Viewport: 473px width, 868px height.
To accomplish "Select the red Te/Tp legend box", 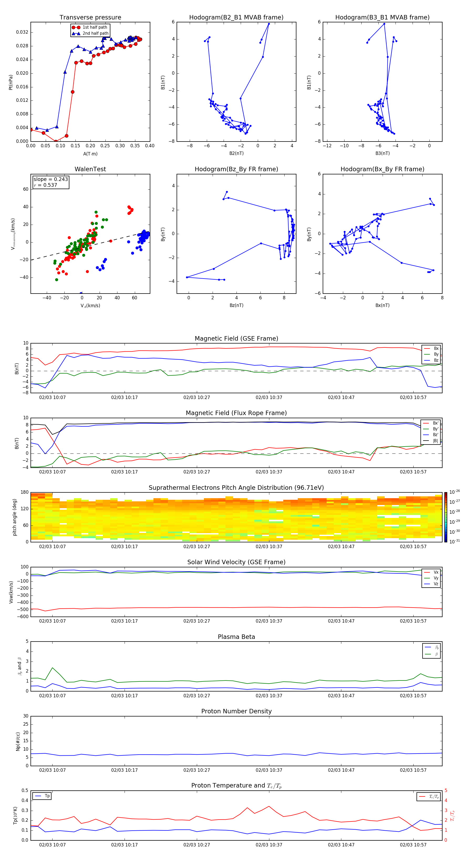I will click(x=429, y=796).
